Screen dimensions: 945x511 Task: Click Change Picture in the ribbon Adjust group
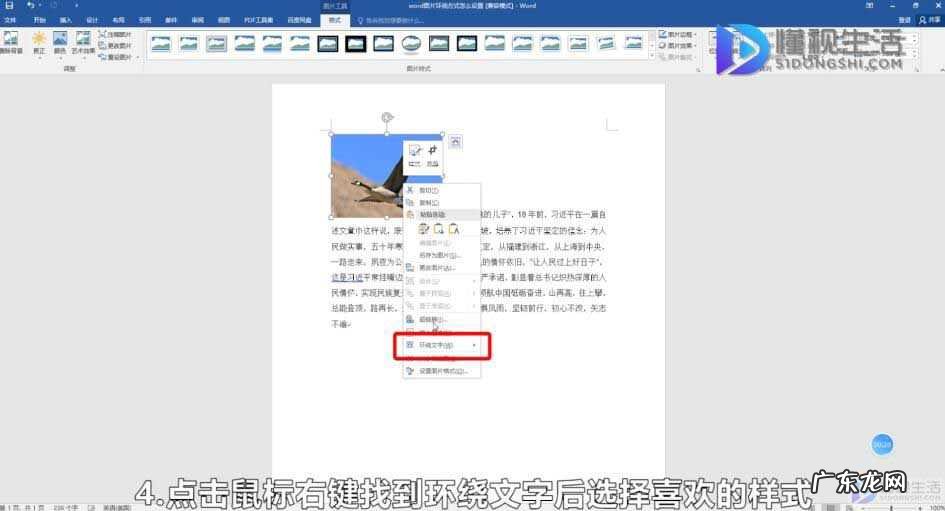(x=115, y=46)
